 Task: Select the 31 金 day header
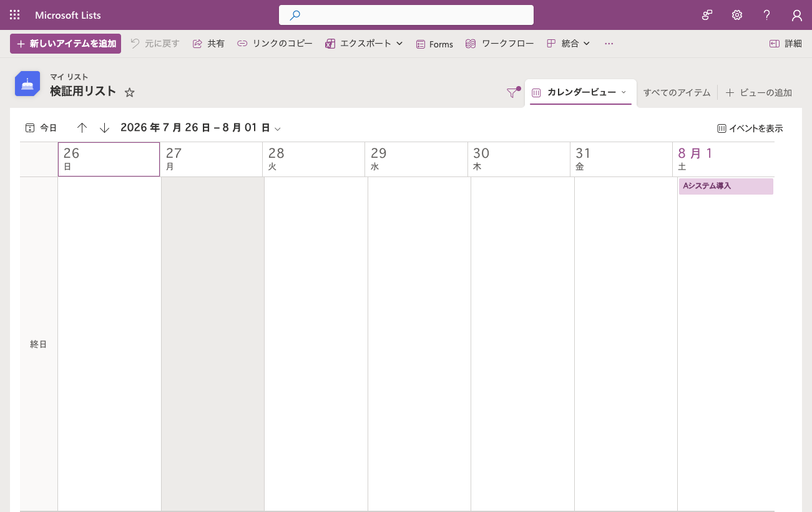622,160
